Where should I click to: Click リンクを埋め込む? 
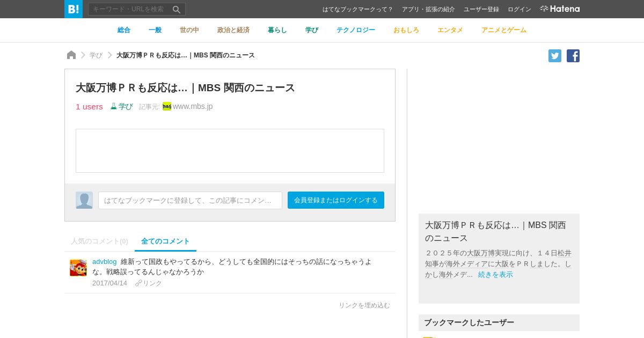pyautogui.click(x=364, y=305)
